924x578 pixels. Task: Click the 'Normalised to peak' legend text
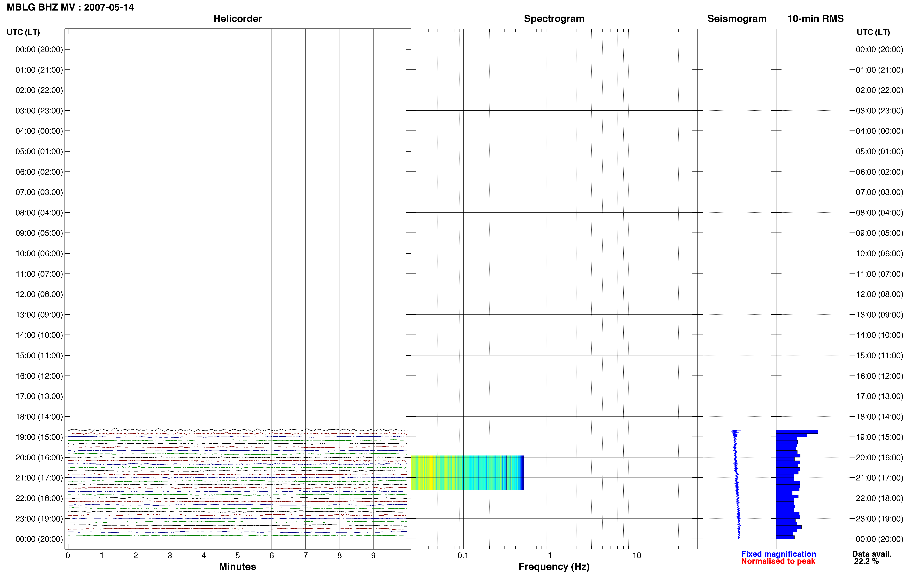pyautogui.click(x=778, y=561)
